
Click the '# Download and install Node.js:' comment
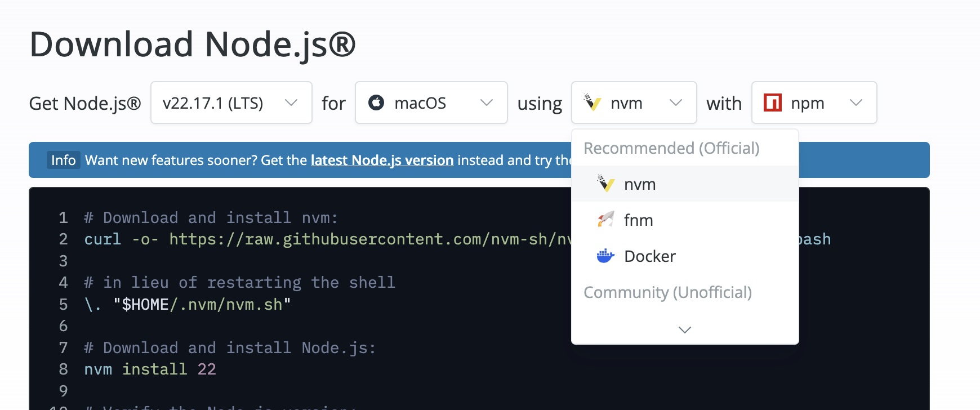230,347
